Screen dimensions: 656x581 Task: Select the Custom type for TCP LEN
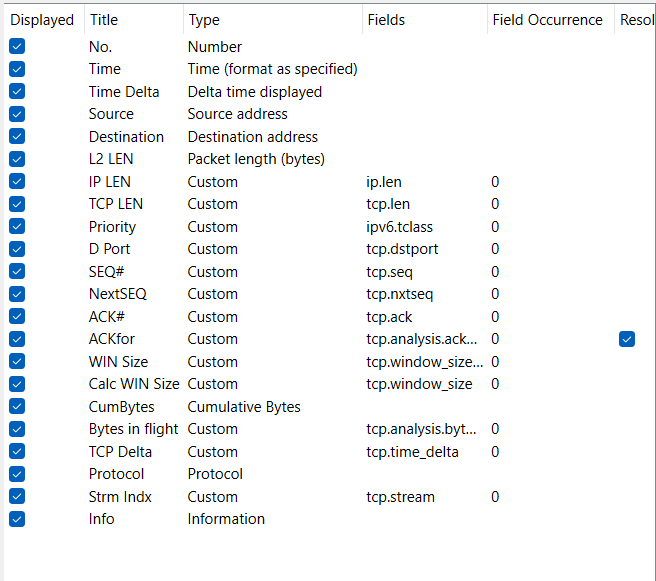pos(212,204)
